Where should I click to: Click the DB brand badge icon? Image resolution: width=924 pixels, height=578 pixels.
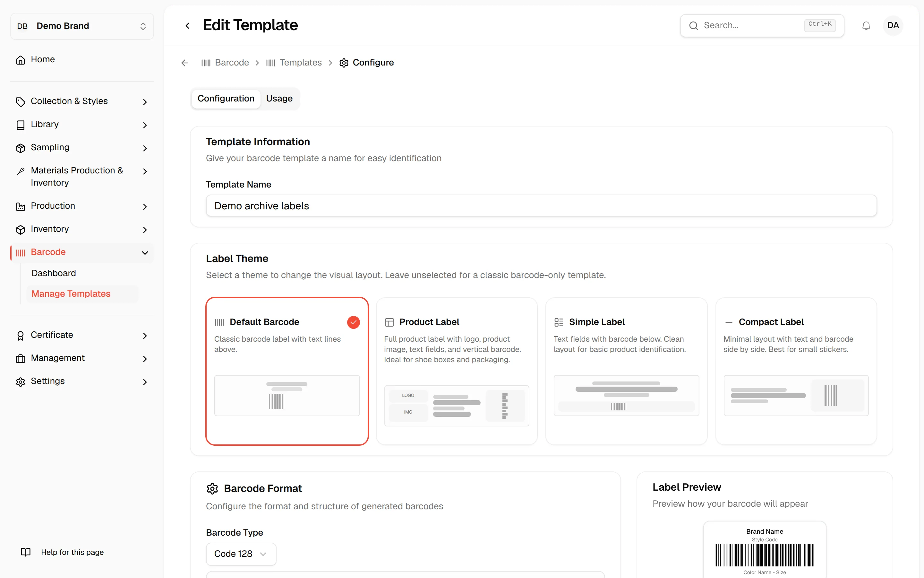(x=22, y=26)
